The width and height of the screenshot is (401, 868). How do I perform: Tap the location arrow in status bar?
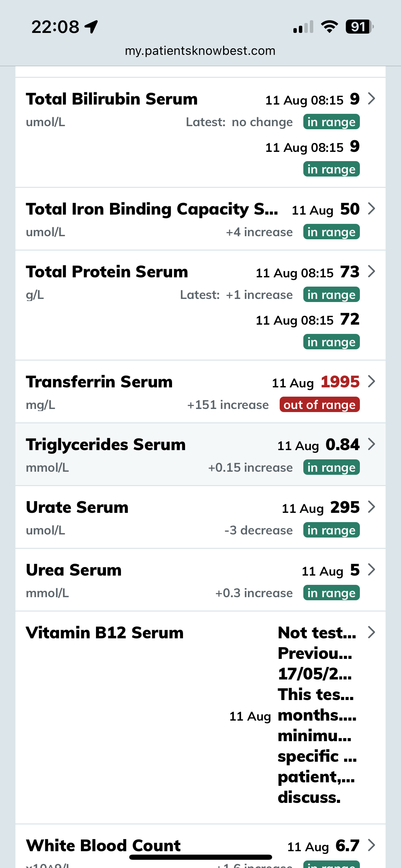(x=92, y=27)
